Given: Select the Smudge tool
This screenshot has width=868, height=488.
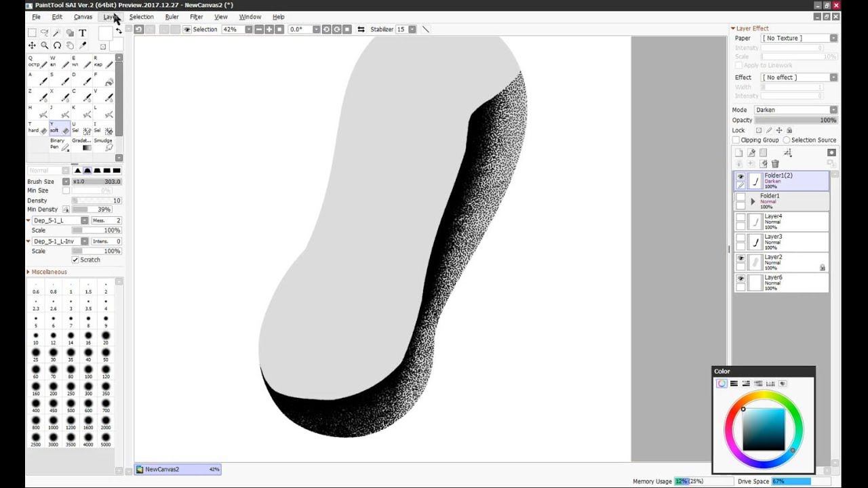Looking at the screenshot, I should [x=103, y=144].
